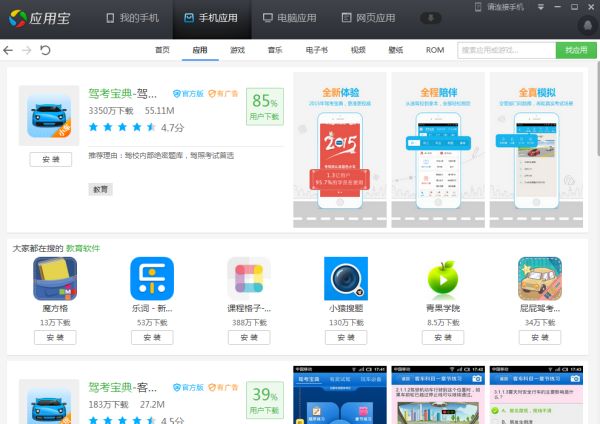Click the 有广告 badge of 驾考宝典-驾
The image size is (600, 424).
point(223,93)
